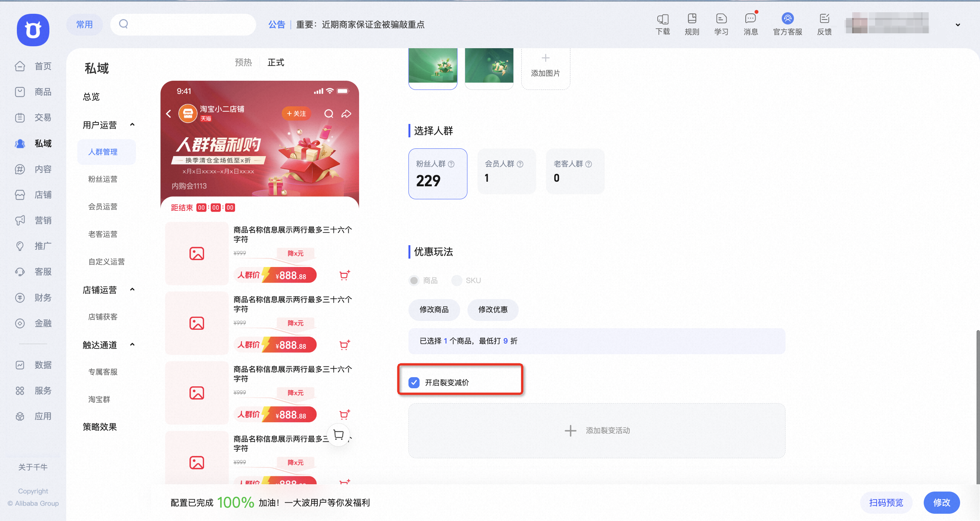Select the 商品 radio option
Screen dimensions: 980x521
414,280
